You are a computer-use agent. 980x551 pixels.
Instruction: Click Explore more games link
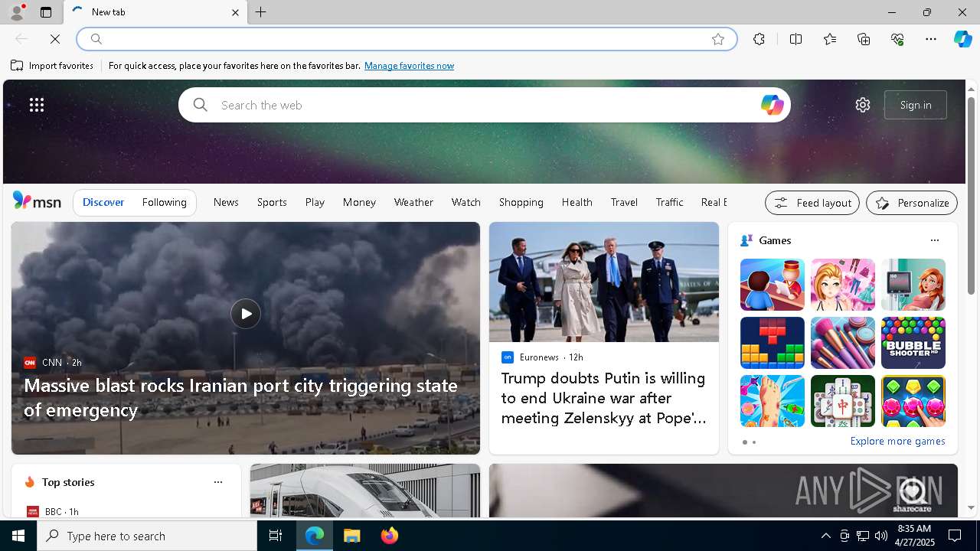coord(897,442)
